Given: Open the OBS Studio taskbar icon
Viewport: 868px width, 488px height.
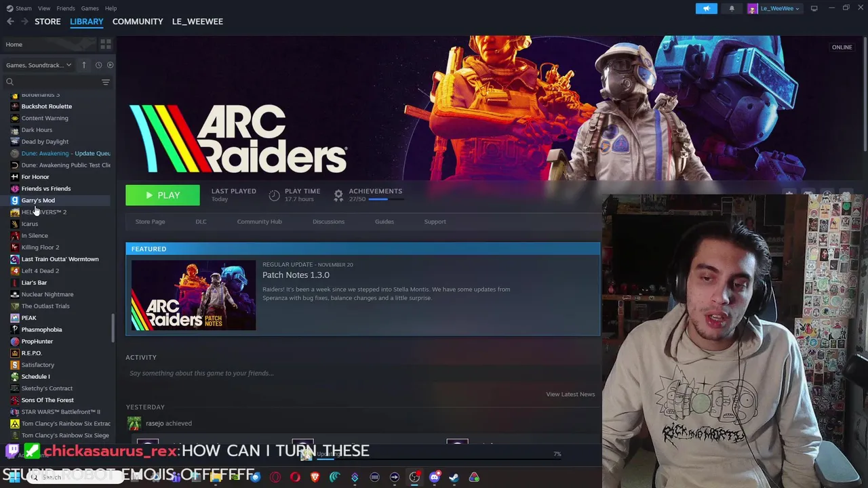Looking at the screenshot, I should [414, 477].
